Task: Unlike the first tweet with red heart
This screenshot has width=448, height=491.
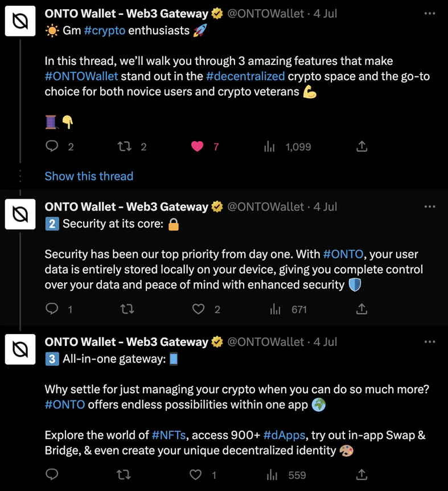Action: (x=198, y=147)
